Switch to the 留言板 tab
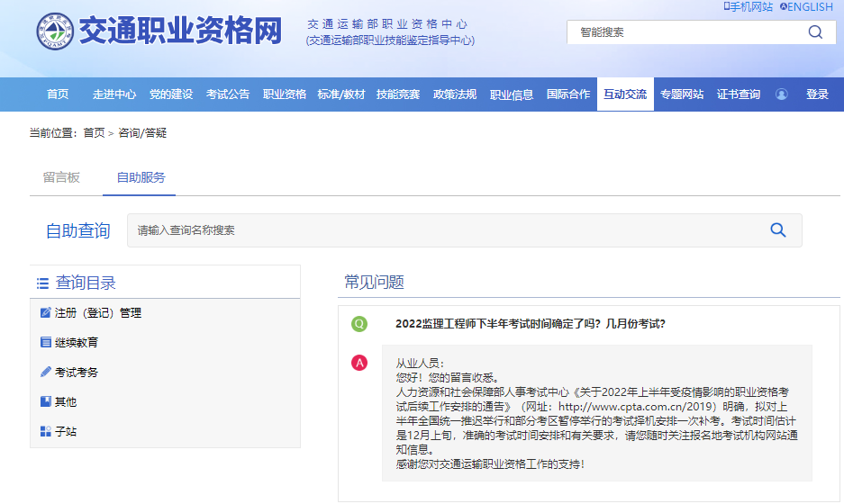Screen dimensions: 844x504 coord(61,177)
